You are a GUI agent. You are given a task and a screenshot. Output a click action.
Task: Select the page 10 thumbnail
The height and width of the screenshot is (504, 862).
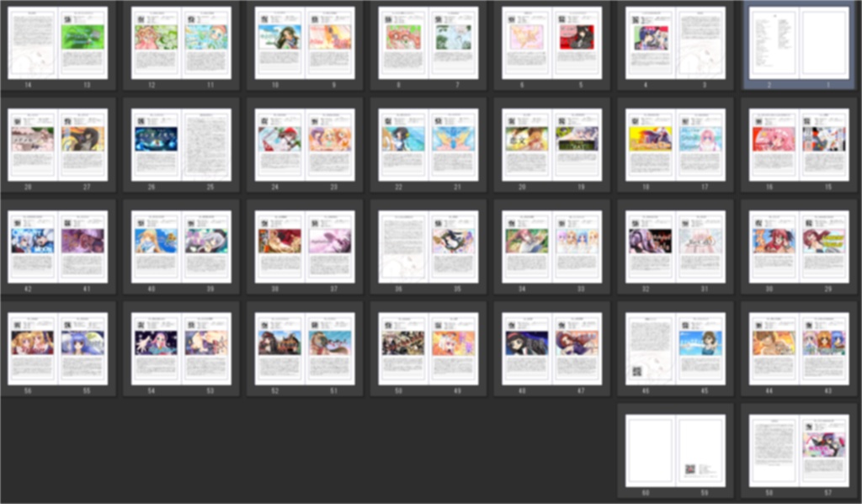[279, 43]
